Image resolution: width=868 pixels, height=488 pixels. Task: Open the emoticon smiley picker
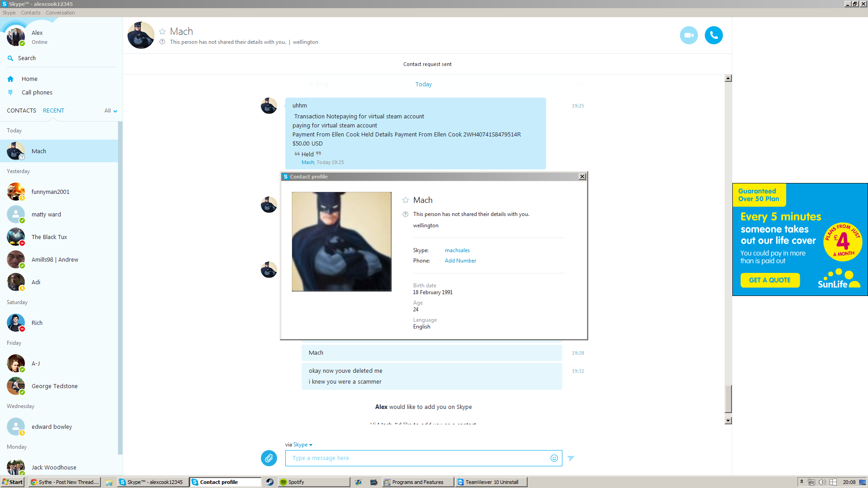[x=554, y=458]
